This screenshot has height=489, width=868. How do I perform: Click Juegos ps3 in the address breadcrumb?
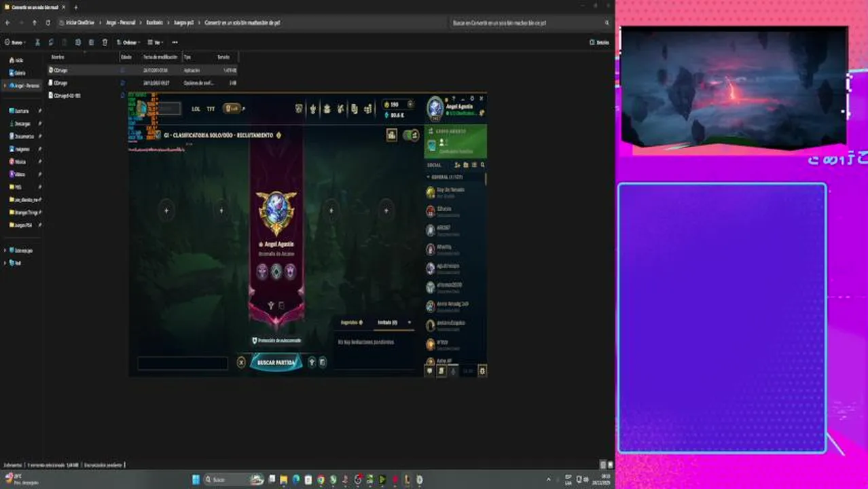click(183, 22)
